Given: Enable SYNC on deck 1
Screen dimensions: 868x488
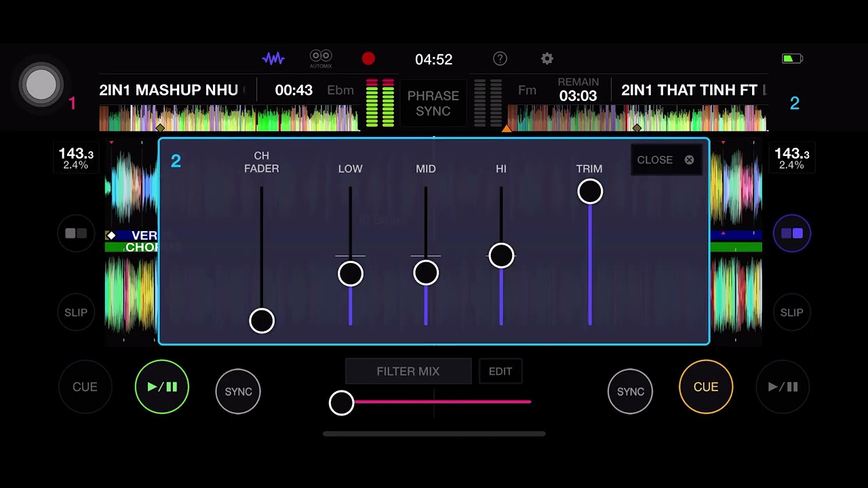Looking at the screenshot, I should [238, 391].
